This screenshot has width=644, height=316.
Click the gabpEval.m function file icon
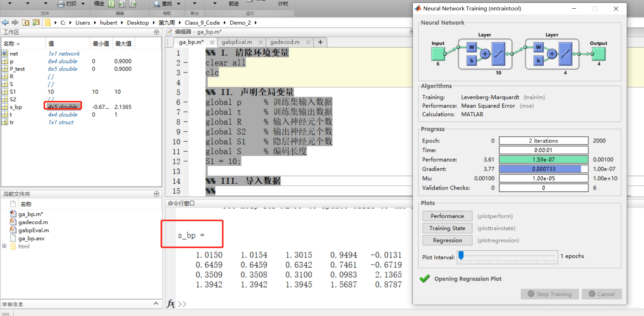pos(13,230)
